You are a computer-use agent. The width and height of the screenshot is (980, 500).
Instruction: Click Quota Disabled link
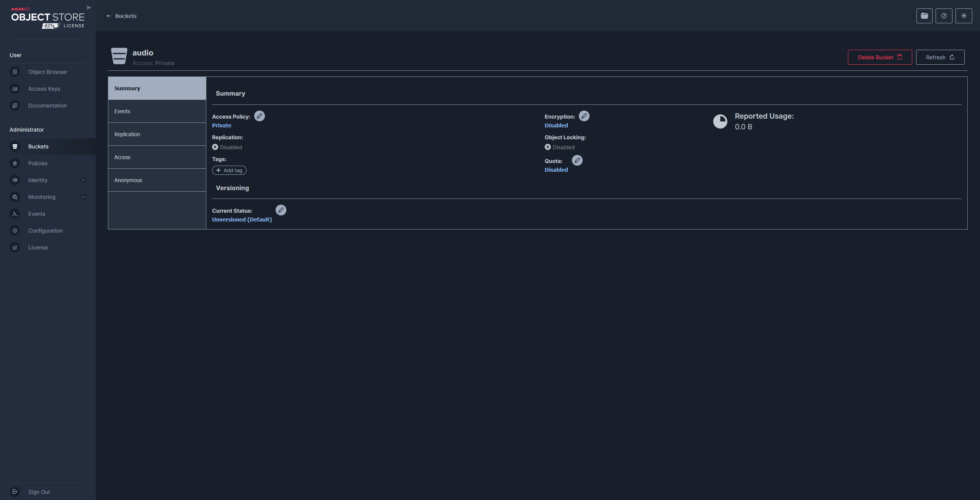[556, 170]
